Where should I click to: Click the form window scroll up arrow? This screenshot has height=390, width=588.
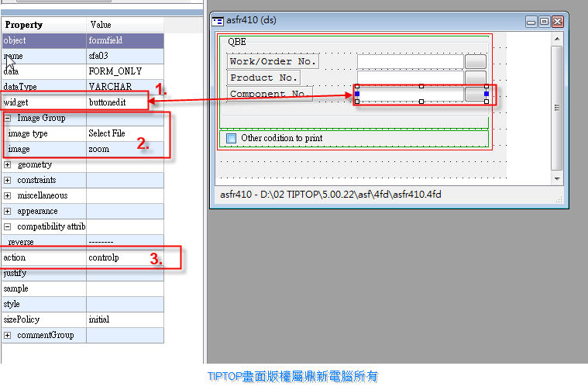click(557, 39)
